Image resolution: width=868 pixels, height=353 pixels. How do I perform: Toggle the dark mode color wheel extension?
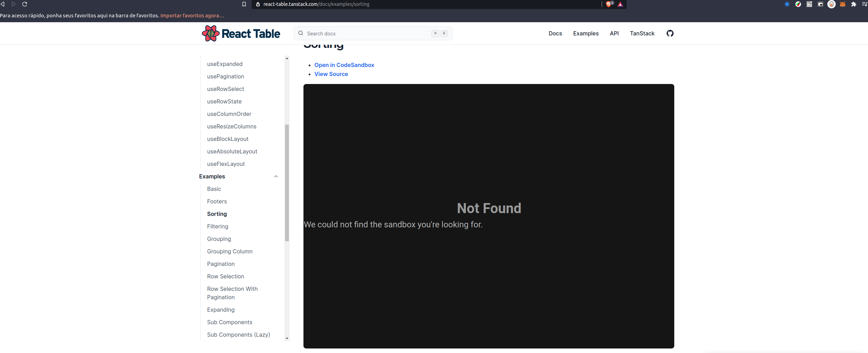pyautogui.click(x=798, y=4)
